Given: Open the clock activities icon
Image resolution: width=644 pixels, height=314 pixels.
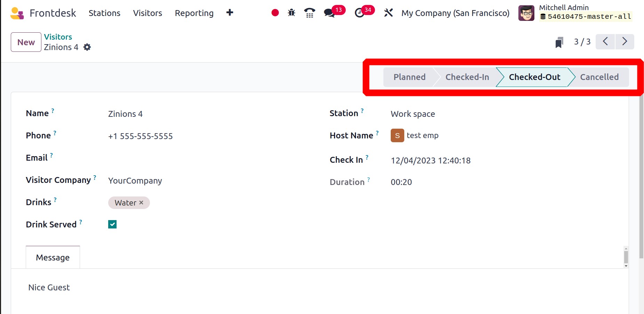Looking at the screenshot, I should 359,13.
